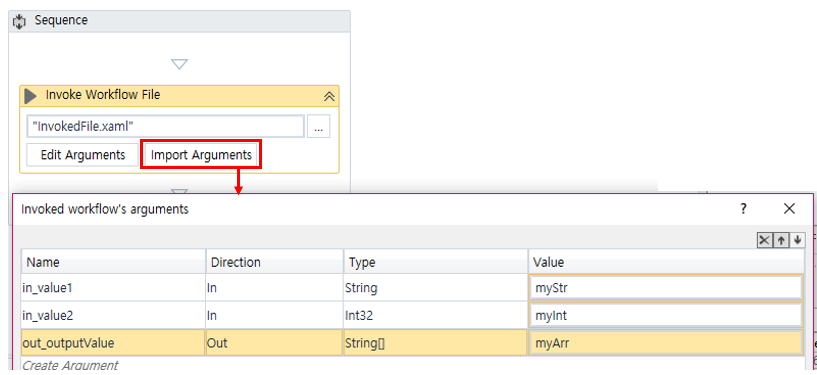Open the String type dropdown for in_value1
Image resolution: width=817 pixels, height=375 pixels.
tap(436, 288)
